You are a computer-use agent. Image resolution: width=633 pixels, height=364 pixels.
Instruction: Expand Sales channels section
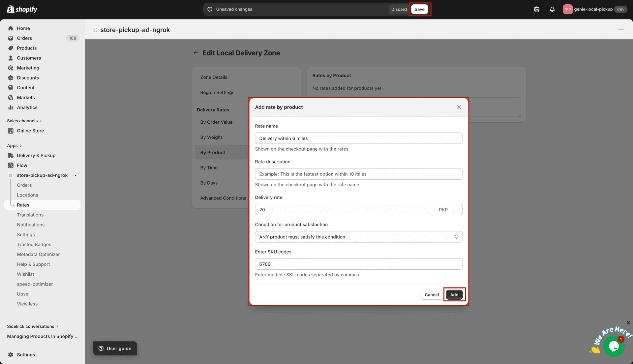pyautogui.click(x=24, y=121)
